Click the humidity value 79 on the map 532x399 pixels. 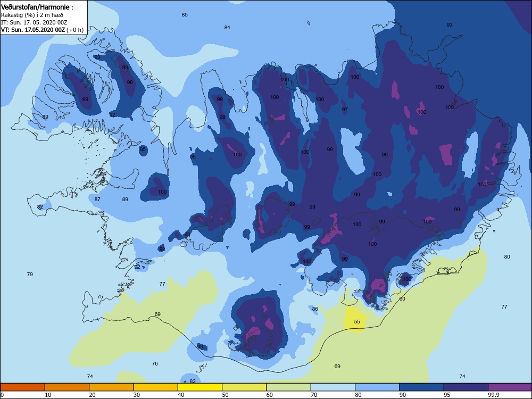30,274
